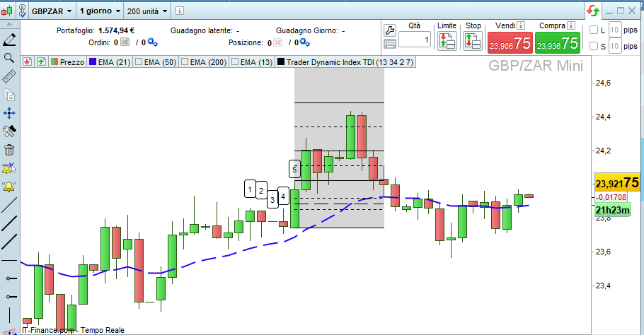The width and height of the screenshot is (644, 335).
Task: Click the Guadagno Giorno label
Action: point(307,31)
